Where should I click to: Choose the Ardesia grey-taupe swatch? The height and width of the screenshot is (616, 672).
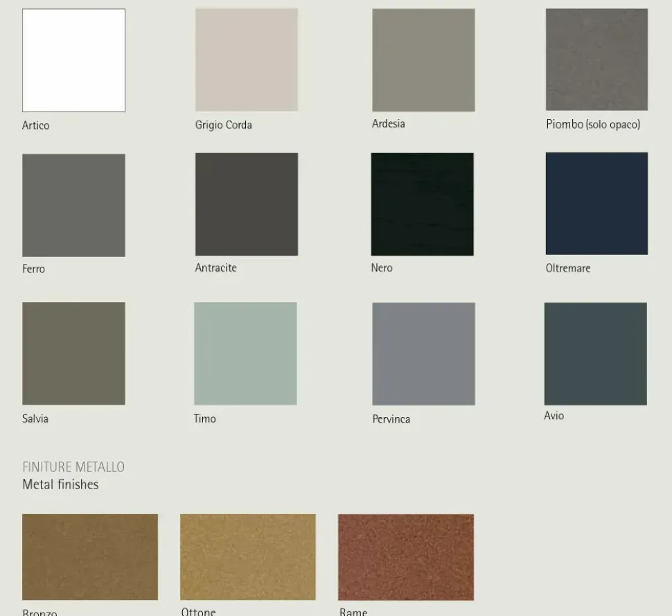(x=423, y=60)
